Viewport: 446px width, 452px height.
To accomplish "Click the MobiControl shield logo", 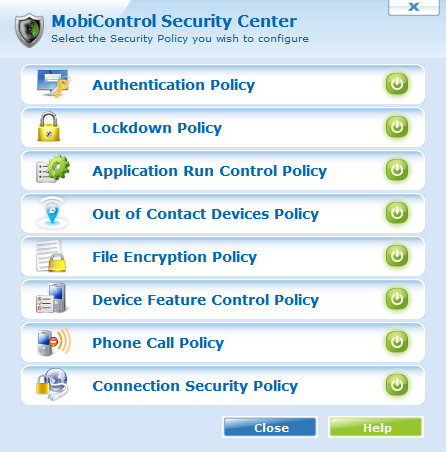I will [x=29, y=30].
